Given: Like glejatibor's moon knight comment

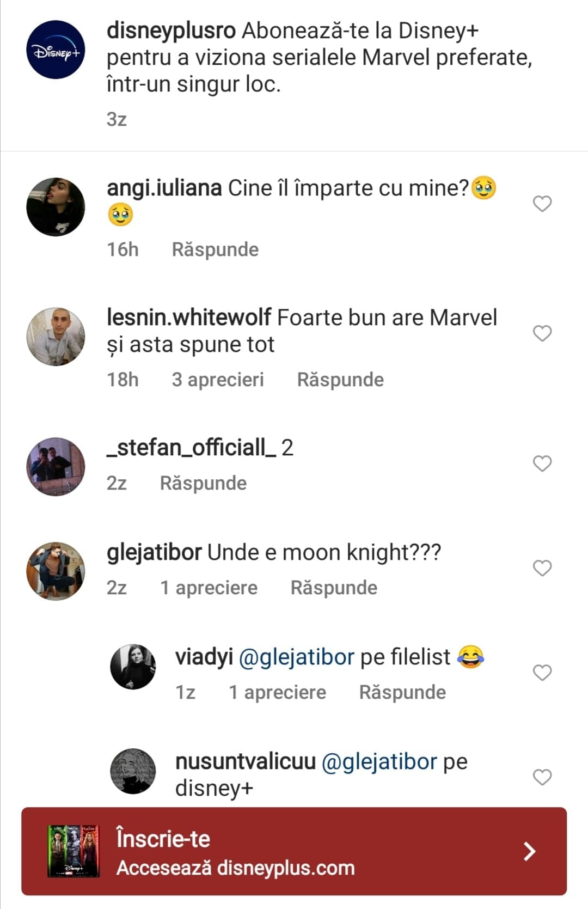Looking at the screenshot, I should coord(542,568).
